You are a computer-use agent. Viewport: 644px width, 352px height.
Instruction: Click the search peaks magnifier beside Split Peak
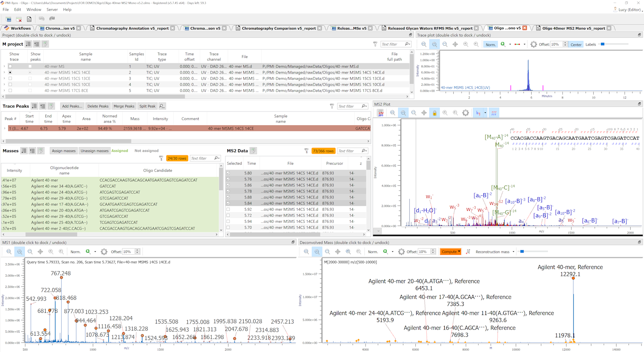[162, 106]
